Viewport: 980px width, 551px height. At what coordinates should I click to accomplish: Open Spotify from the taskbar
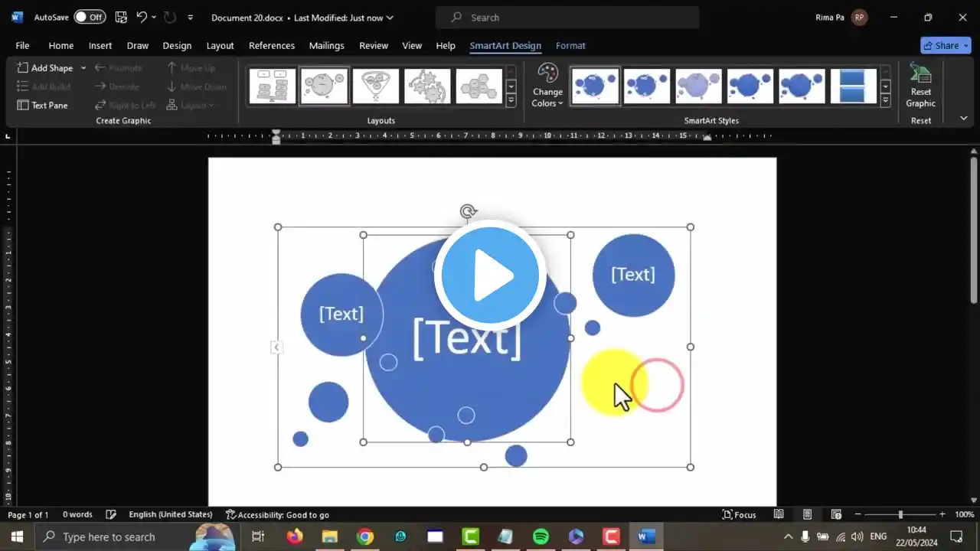click(x=541, y=536)
